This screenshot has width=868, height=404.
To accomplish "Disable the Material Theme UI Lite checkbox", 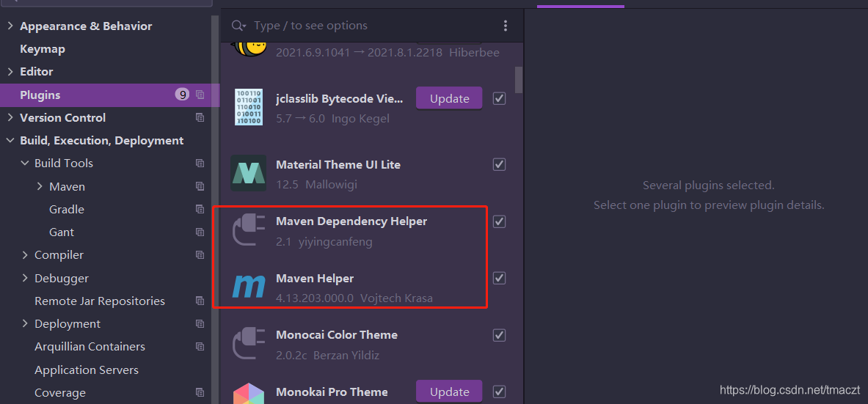I will point(499,164).
